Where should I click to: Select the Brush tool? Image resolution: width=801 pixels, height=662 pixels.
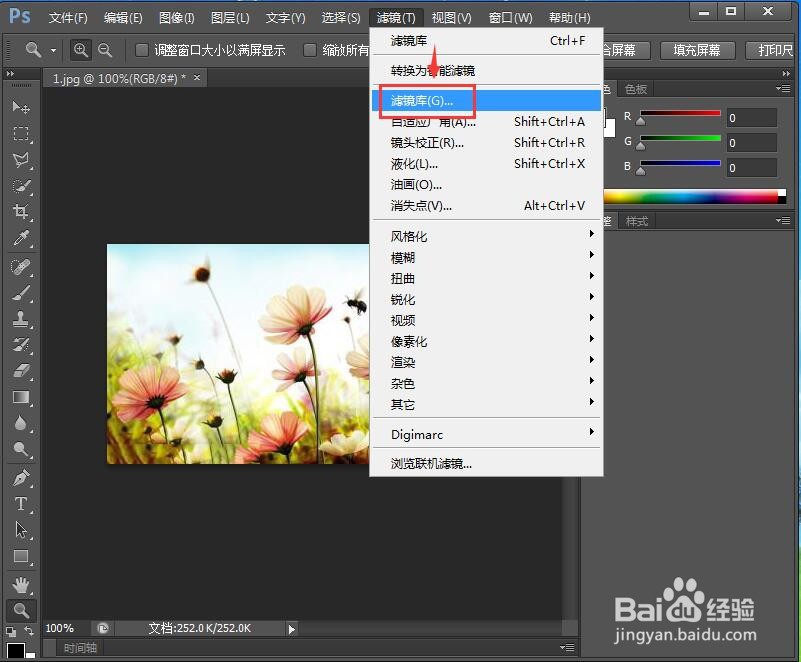click(x=21, y=294)
